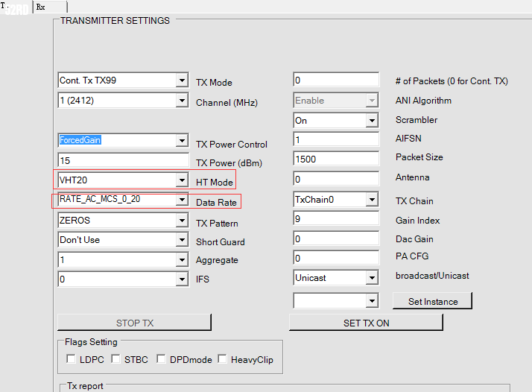Click the Set Instance button
Viewport: 532px width, 392px height.
click(432, 301)
